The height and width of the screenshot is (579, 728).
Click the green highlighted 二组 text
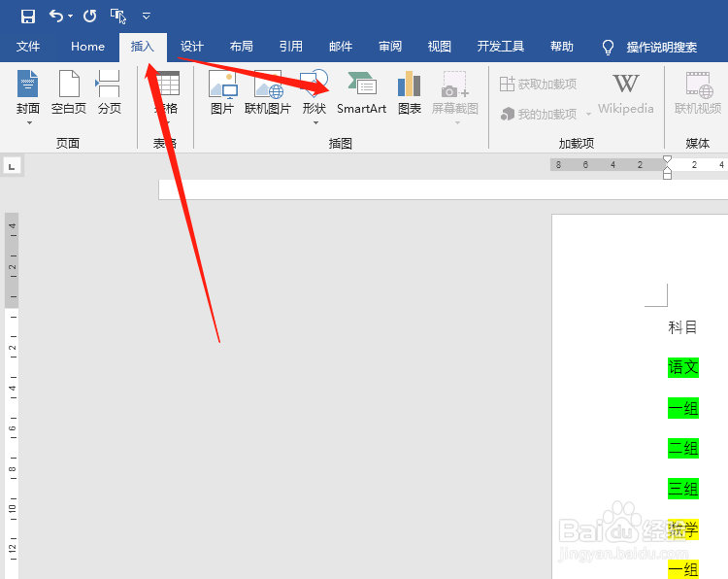[x=683, y=449]
